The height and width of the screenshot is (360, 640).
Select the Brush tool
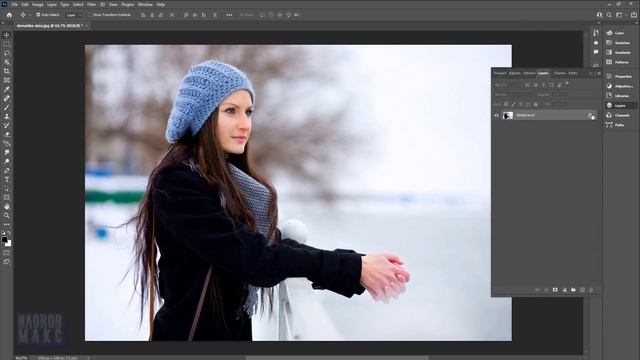coord(7,107)
